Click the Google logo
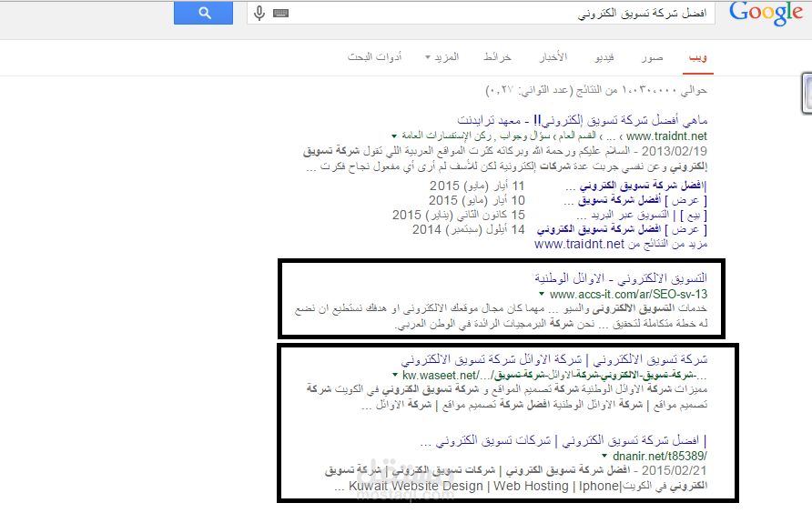Image resolution: width=812 pixels, height=513 pixels. point(766,14)
